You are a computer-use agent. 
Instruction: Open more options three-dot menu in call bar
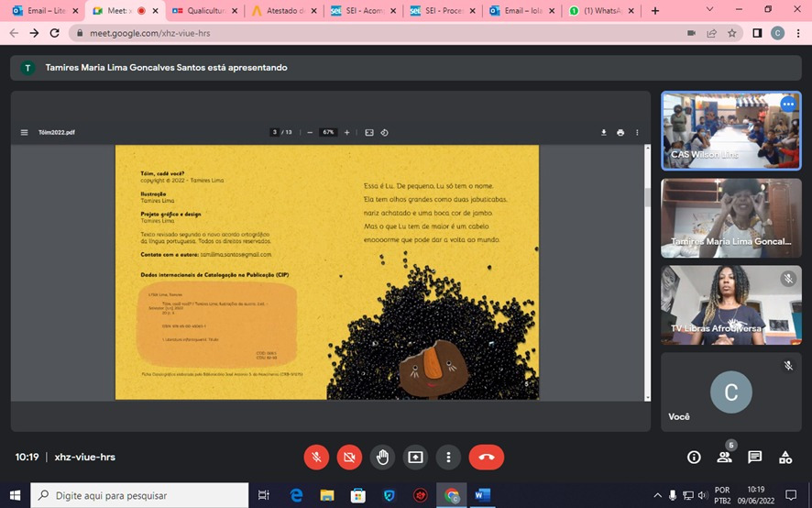coord(448,458)
